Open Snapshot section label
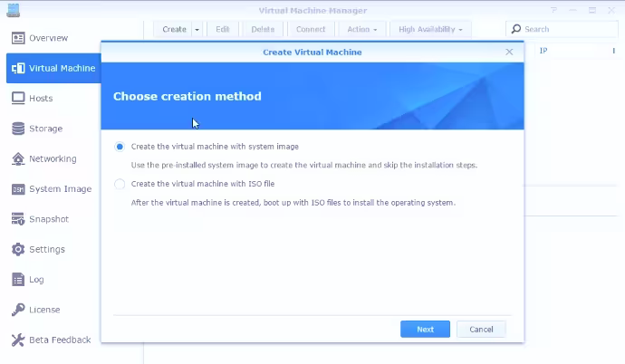The height and width of the screenshot is (364, 625). (x=49, y=219)
